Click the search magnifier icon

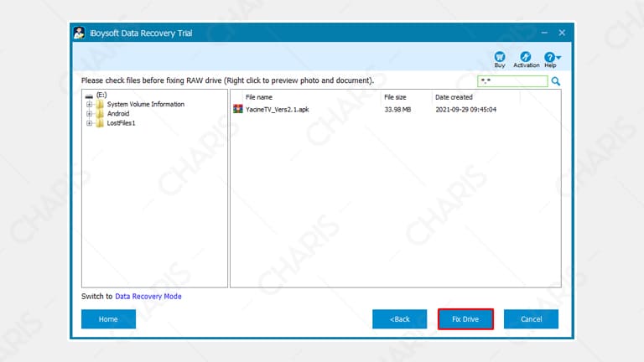click(x=555, y=81)
